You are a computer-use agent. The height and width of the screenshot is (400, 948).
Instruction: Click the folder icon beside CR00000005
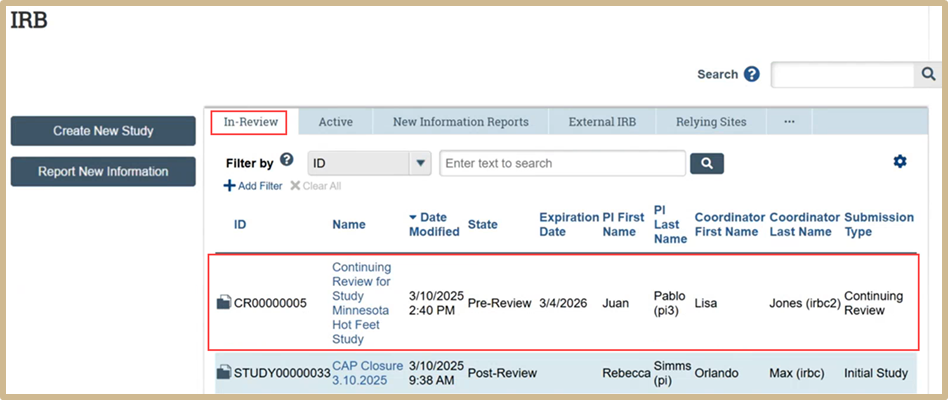pos(224,303)
